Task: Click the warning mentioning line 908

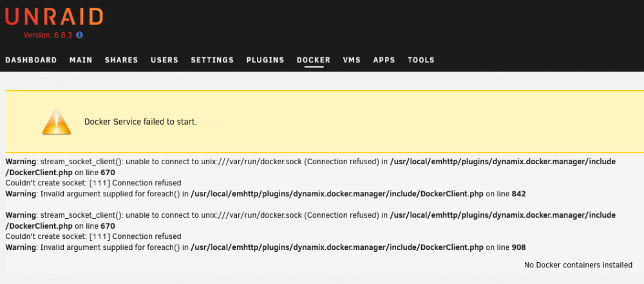Action: [266, 247]
